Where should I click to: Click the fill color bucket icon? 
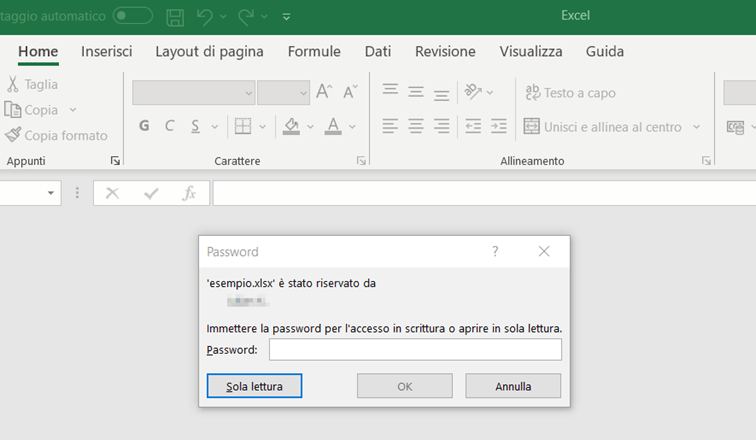(x=291, y=126)
